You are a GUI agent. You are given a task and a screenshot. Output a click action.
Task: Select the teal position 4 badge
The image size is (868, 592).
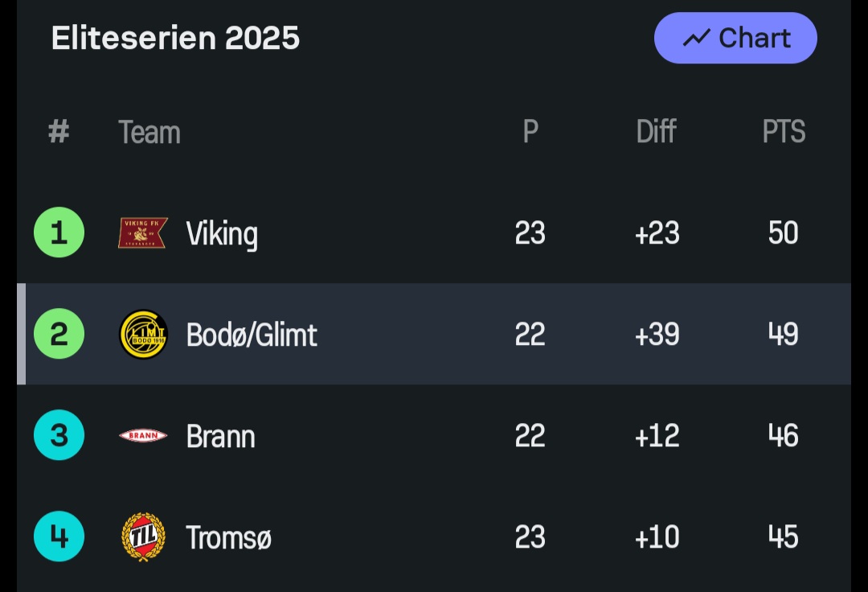[x=59, y=536]
